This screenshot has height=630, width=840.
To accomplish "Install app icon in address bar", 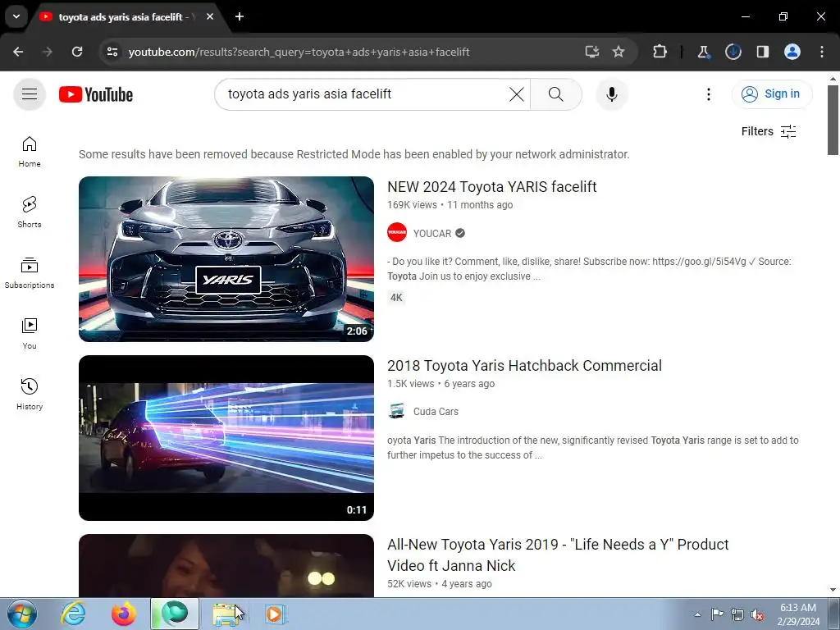I will coord(592,52).
